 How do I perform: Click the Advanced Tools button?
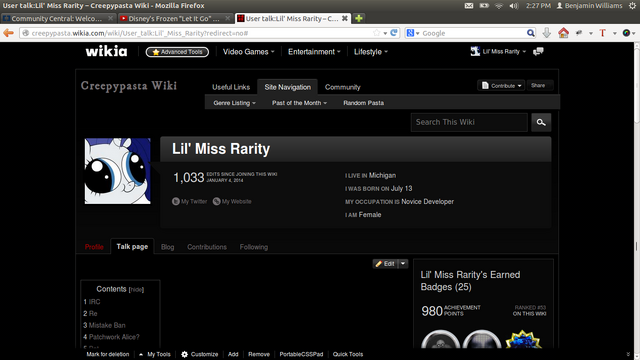pos(177,52)
